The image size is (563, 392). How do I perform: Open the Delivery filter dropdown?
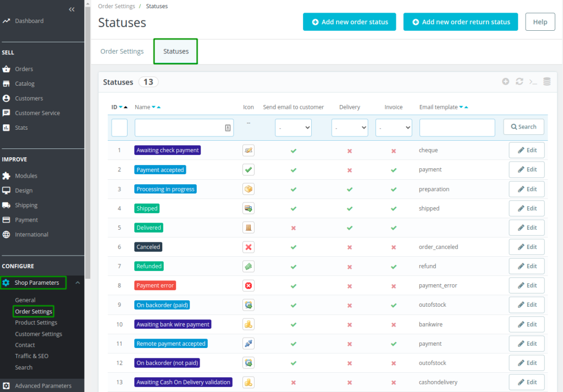(x=350, y=126)
